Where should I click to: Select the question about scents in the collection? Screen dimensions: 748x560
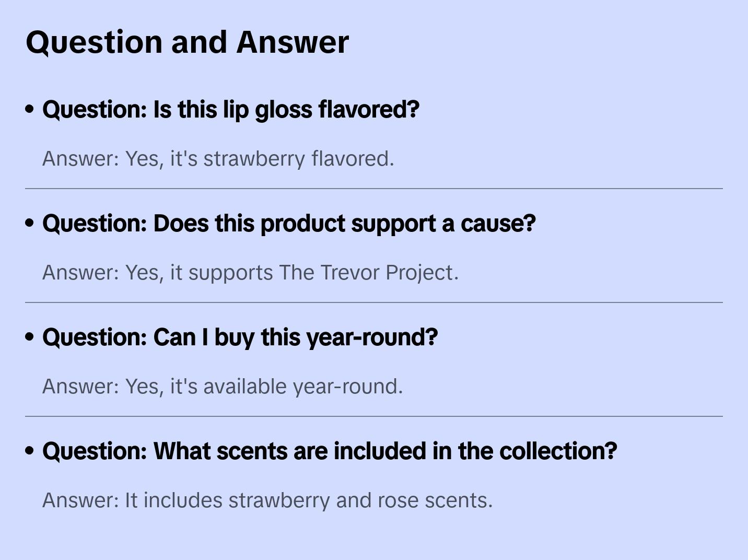330,451
